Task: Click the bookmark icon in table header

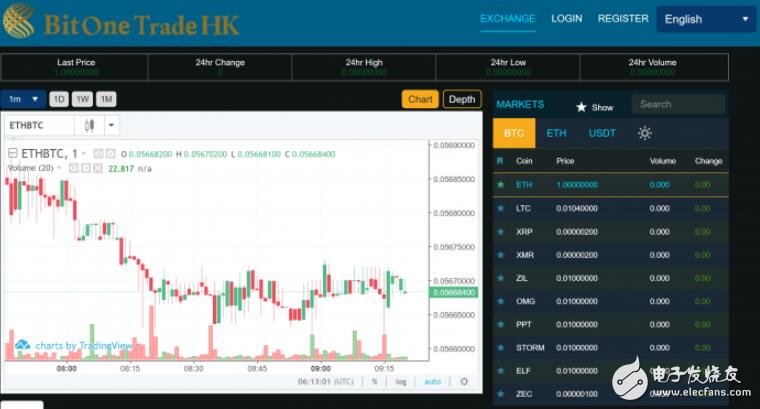Action: [500, 161]
